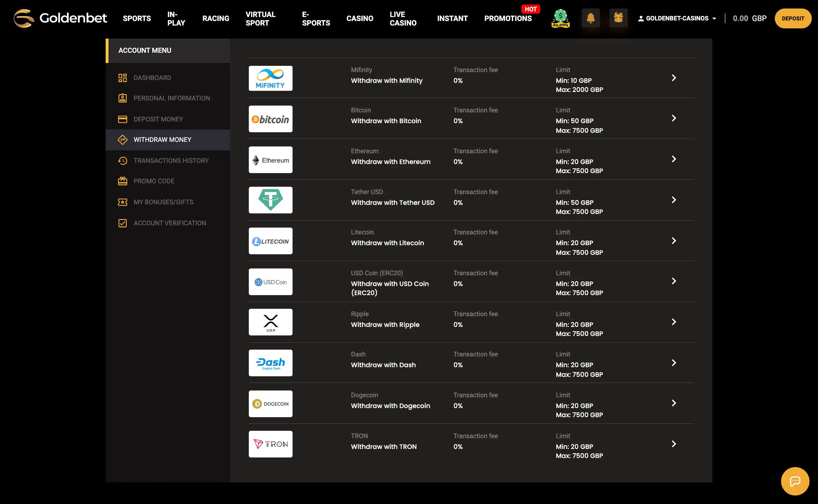The width and height of the screenshot is (818, 504).
Task: Expand the Bitcoin row chevron
Action: pos(673,118)
